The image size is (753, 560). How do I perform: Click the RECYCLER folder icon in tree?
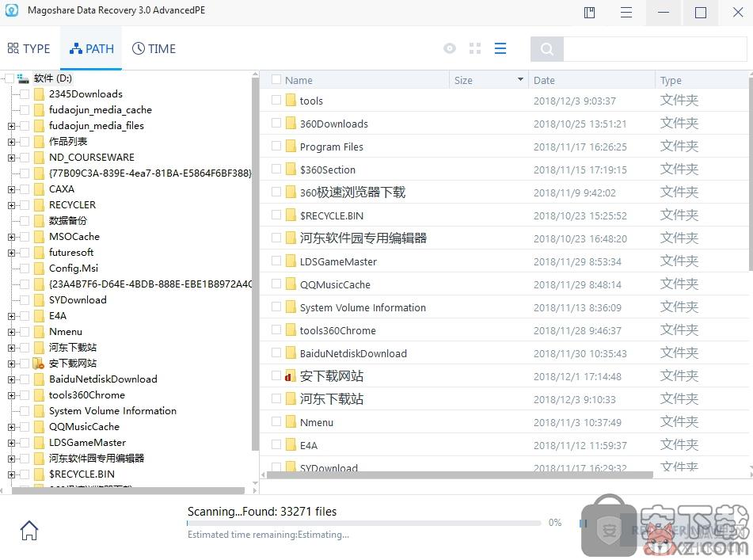pos(39,204)
